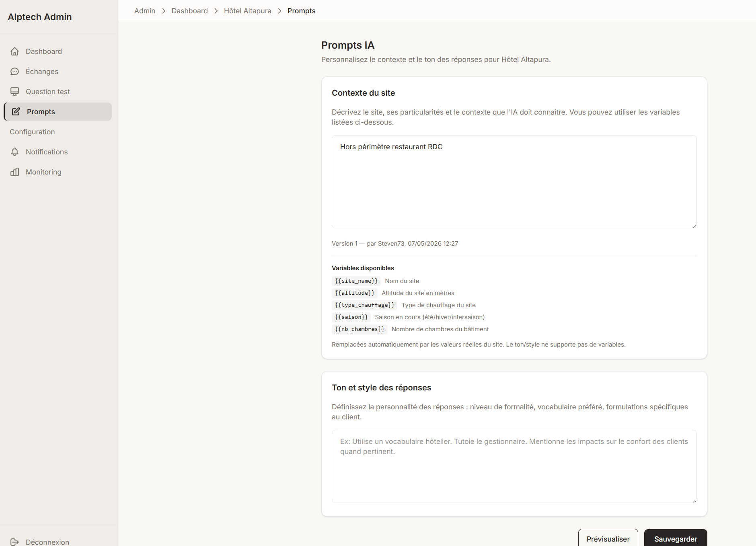Click the Dashboard breadcrumb link
Viewport: 756px width, 546px height.
tap(190, 11)
